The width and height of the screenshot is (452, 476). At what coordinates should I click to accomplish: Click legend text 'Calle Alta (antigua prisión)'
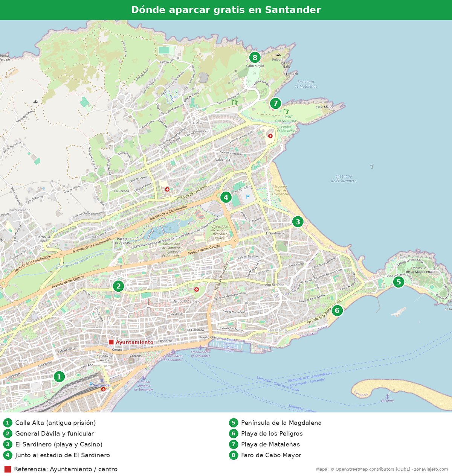[55, 423]
